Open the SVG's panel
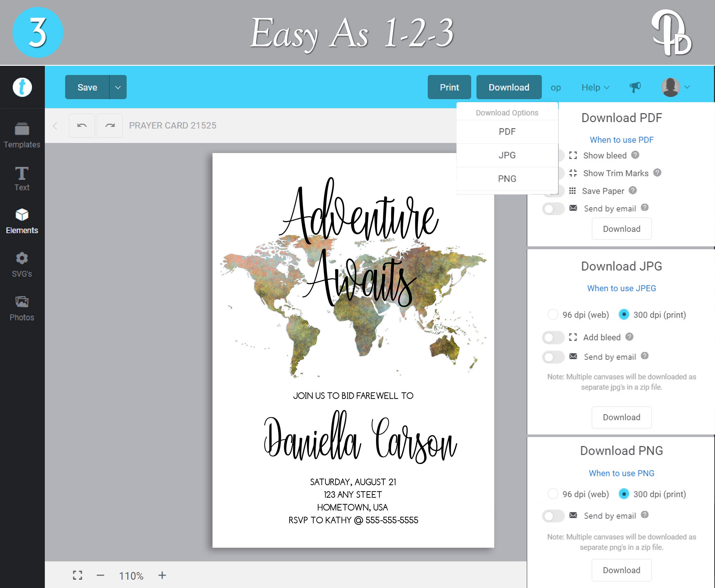715x588 pixels. [x=22, y=265]
